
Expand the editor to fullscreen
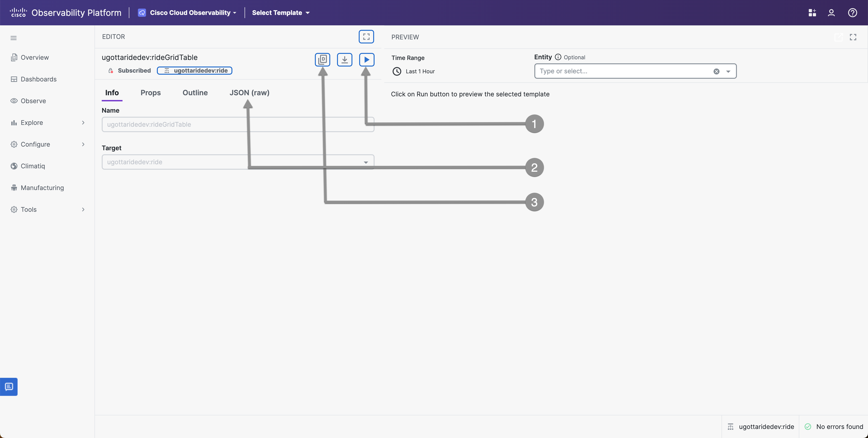[x=366, y=37]
